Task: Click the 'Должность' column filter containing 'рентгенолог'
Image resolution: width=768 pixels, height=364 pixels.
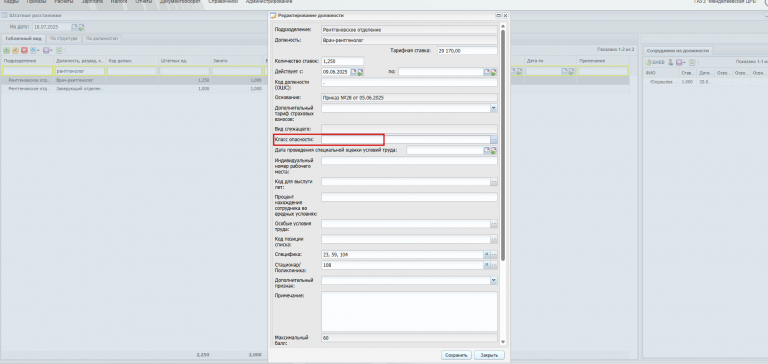Action: click(79, 71)
